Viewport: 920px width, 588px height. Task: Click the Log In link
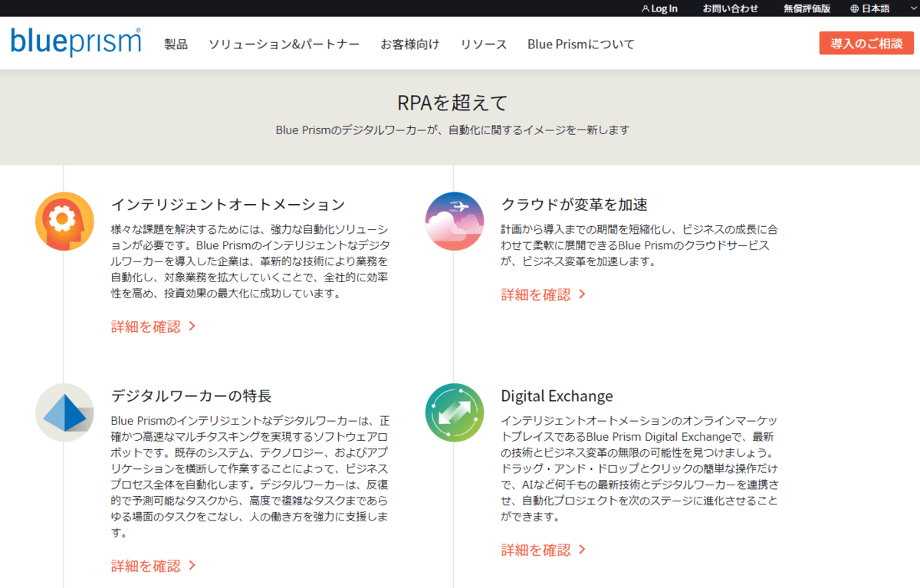(664, 8)
